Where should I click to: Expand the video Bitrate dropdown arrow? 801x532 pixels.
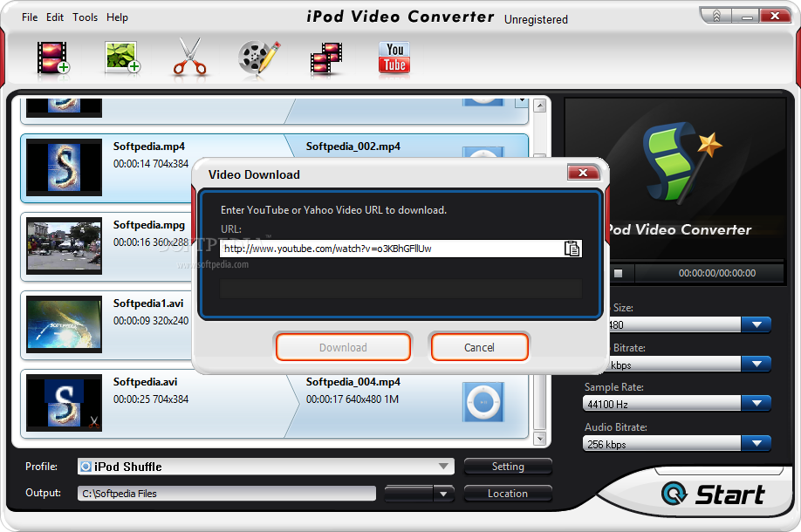tap(756, 364)
